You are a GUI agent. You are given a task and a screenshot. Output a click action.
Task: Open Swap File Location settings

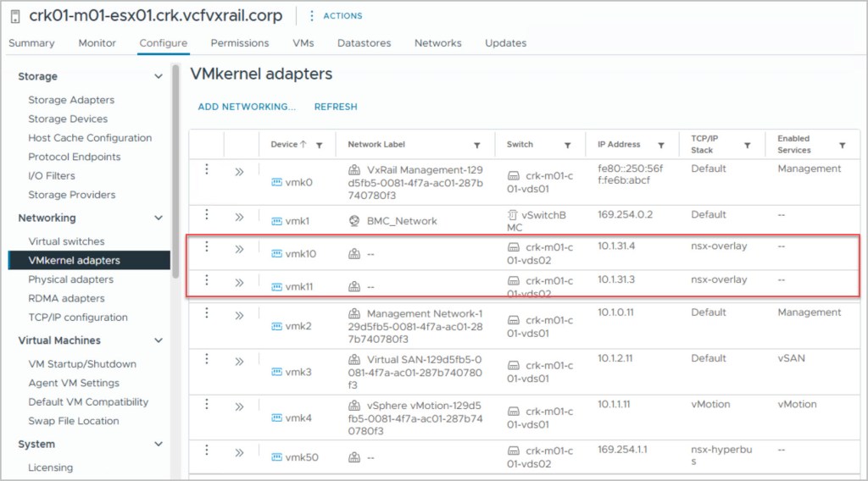(x=74, y=421)
